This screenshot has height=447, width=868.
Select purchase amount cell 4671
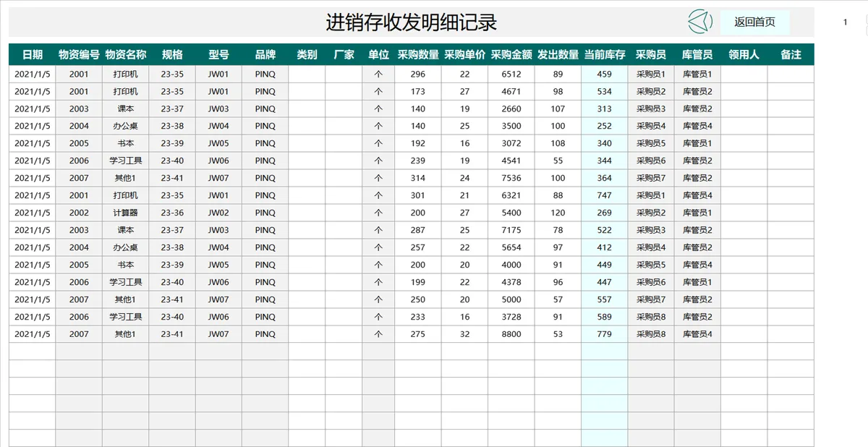[x=511, y=91]
